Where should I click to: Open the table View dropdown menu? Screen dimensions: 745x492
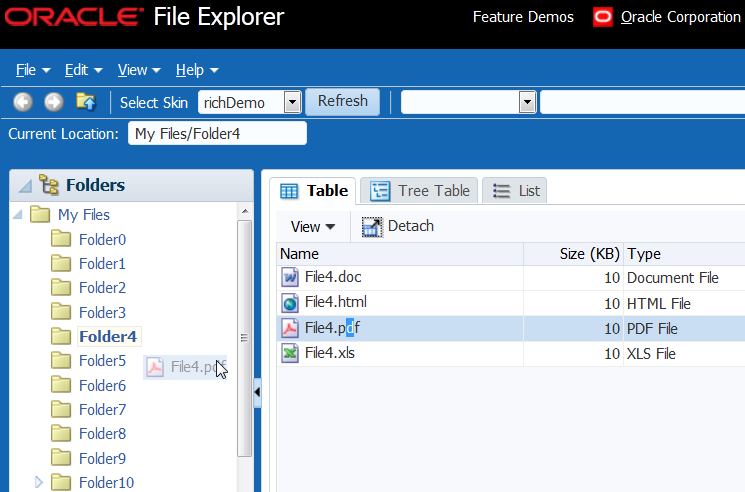coord(313,227)
